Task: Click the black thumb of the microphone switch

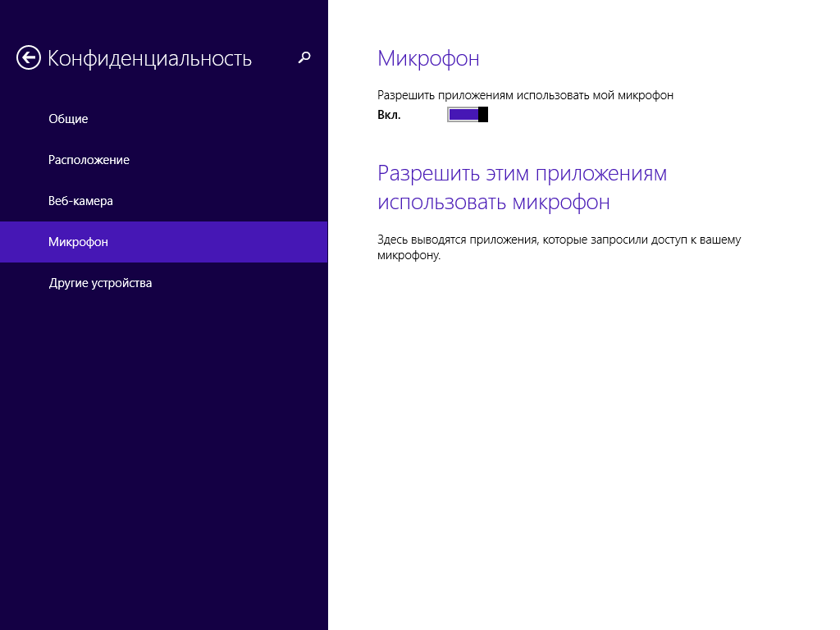Action: coord(483,115)
